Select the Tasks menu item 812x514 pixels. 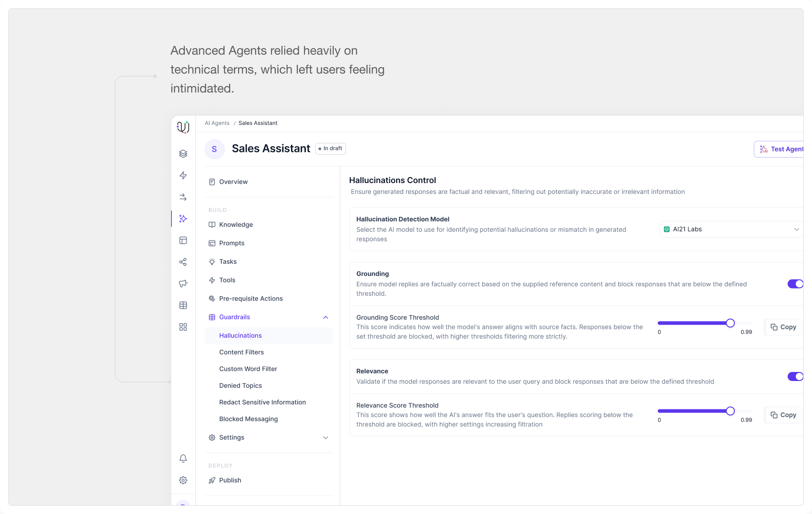tap(269, 262)
